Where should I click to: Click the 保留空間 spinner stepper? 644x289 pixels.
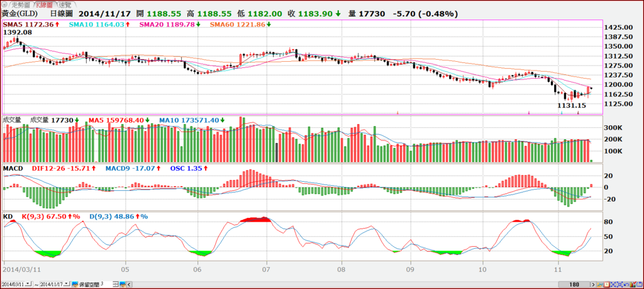[116, 284]
